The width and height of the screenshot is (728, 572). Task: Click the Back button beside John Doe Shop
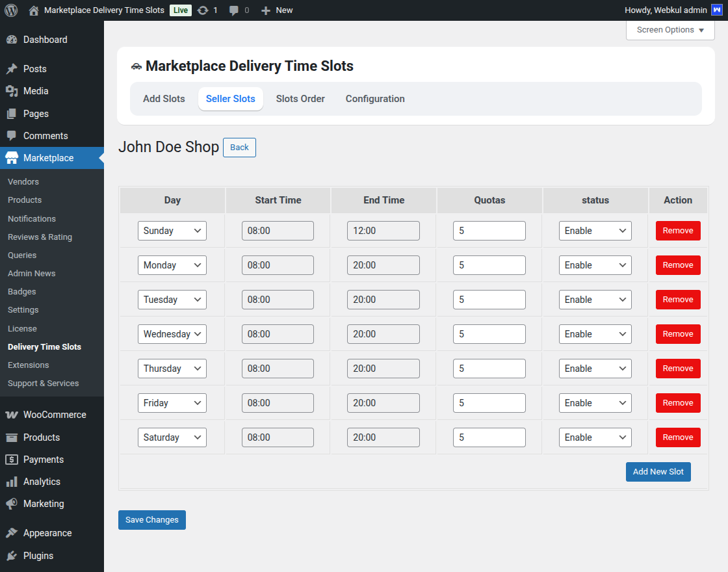coord(239,147)
